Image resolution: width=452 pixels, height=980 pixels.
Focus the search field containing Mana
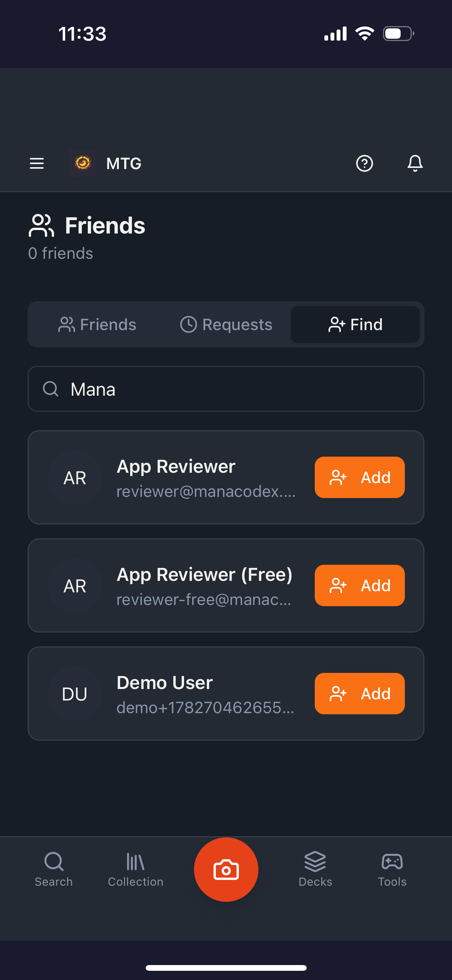click(x=226, y=389)
